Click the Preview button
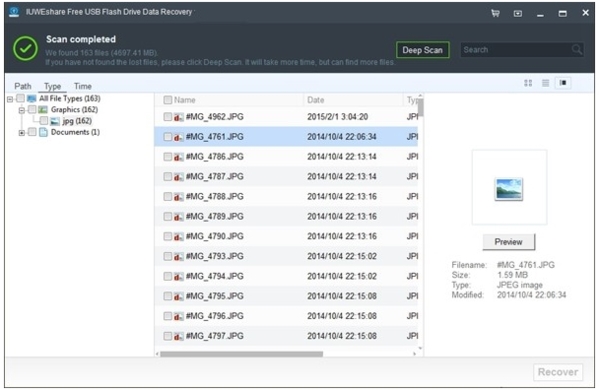The image size is (599, 390). pos(508,242)
